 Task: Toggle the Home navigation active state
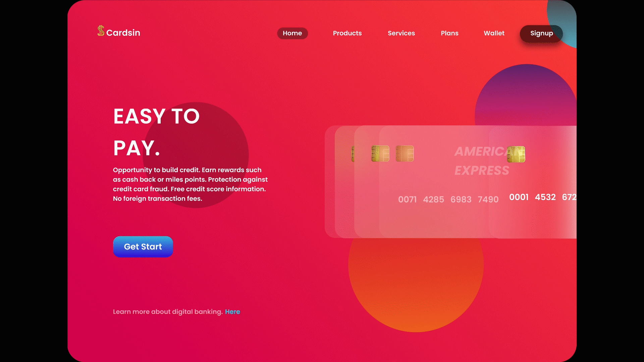point(292,33)
